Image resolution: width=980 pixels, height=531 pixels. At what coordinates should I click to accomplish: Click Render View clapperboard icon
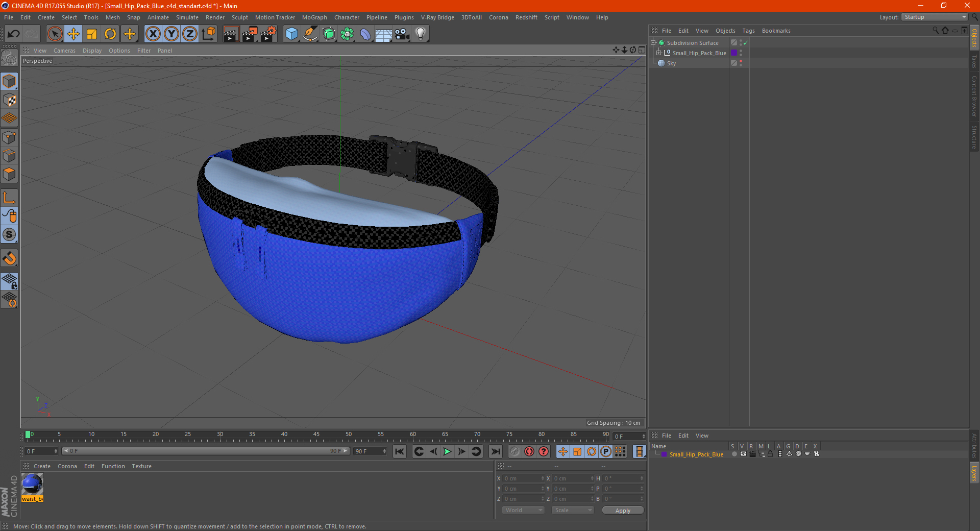coord(231,34)
